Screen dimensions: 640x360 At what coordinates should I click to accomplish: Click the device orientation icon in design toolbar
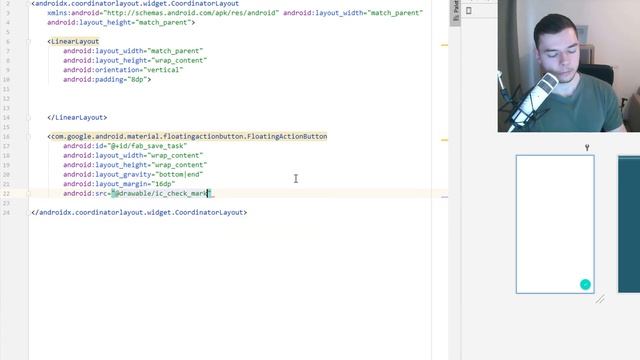pyautogui.click(x=469, y=11)
